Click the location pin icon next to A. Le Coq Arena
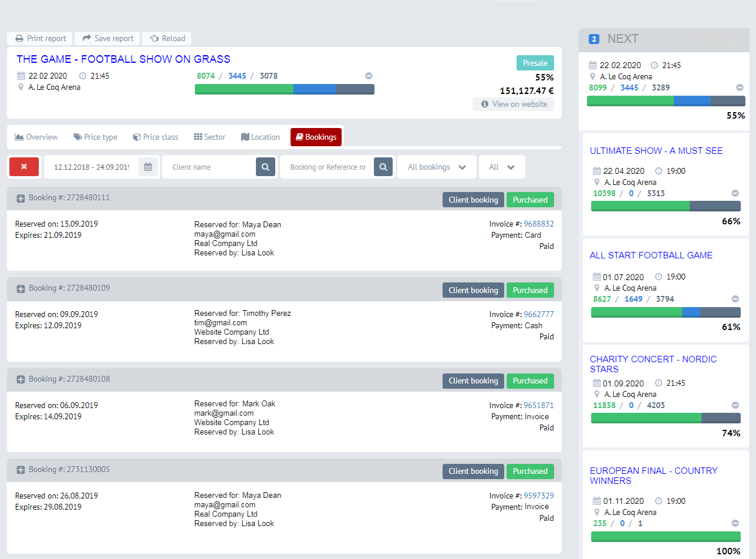The width and height of the screenshot is (756, 559). 21,87
